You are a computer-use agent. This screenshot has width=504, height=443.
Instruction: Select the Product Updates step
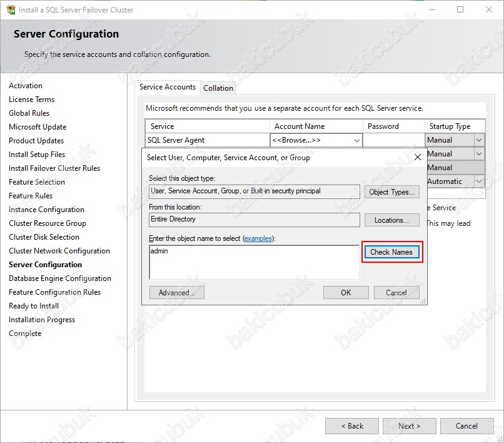tap(36, 141)
